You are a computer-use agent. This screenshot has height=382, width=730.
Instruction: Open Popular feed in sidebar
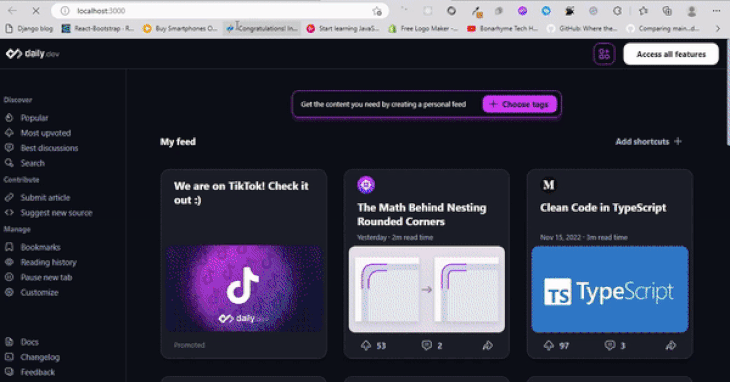pyautogui.click(x=27, y=118)
